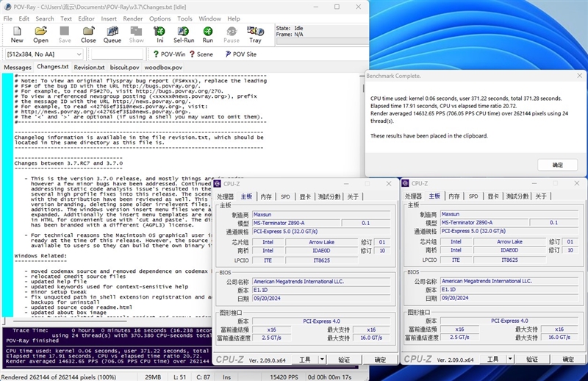
Task: Click 确定 button in left CPU-Z
Action: tap(380, 360)
